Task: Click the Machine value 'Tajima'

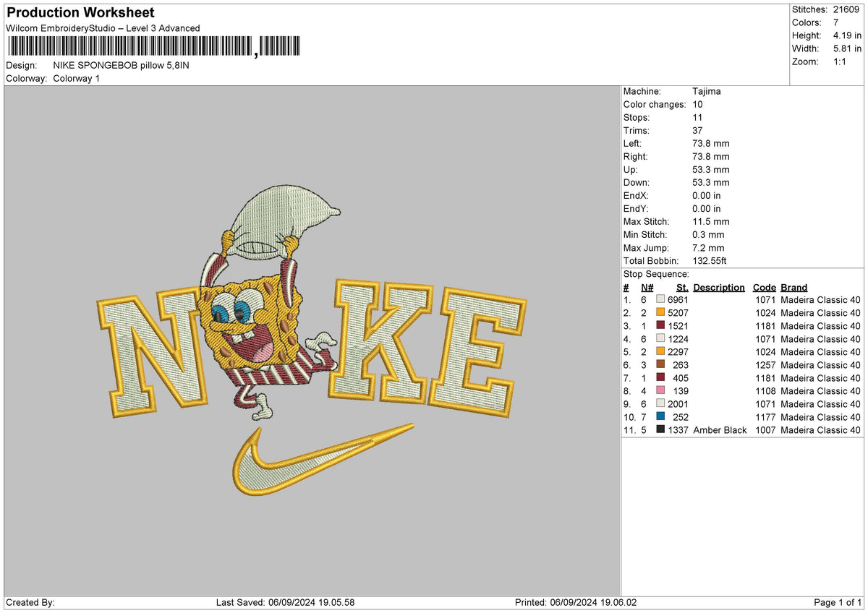Action: 707,92
